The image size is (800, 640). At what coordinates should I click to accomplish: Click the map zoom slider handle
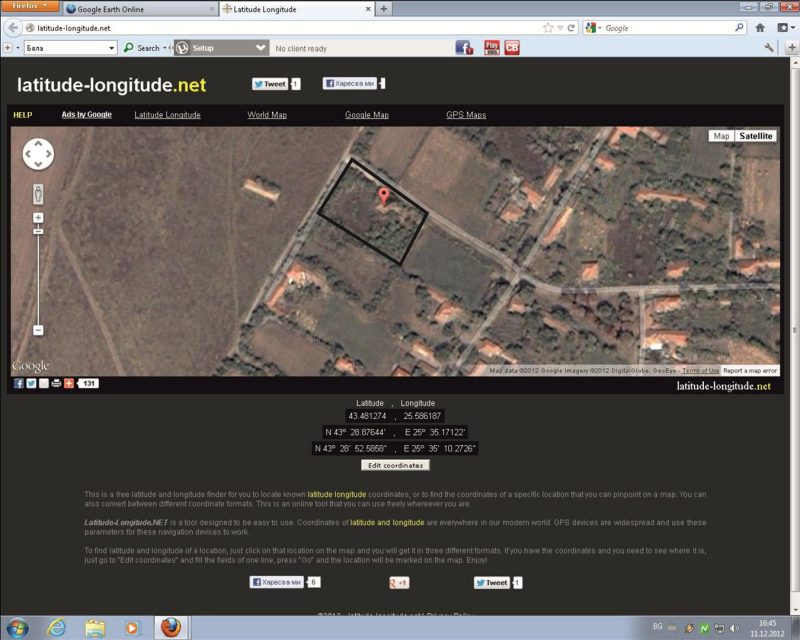click(x=38, y=231)
